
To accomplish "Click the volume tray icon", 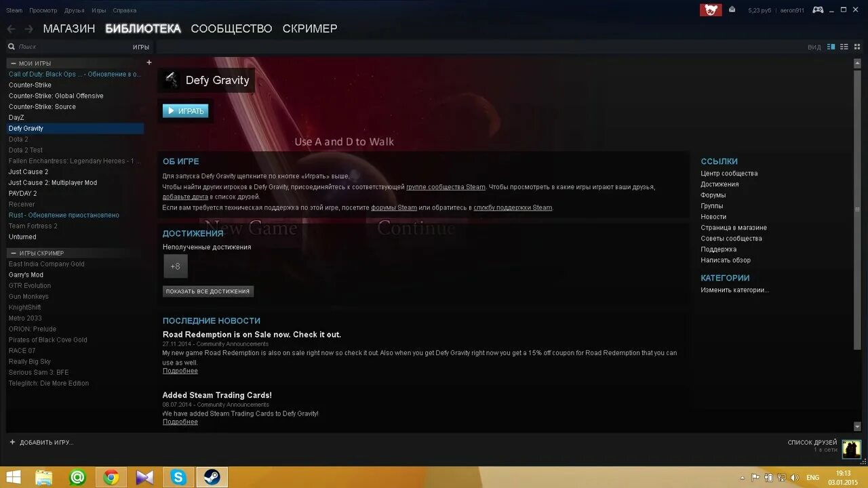I will click(794, 478).
